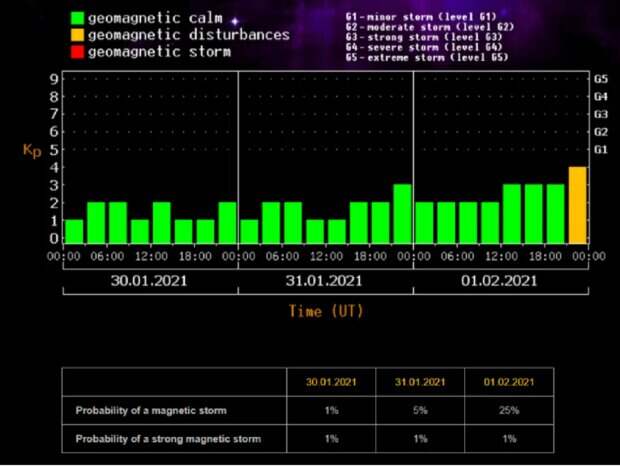Click the 01.02.2021 date label under chart
The width and height of the screenshot is (620, 466).
tap(500, 282)
